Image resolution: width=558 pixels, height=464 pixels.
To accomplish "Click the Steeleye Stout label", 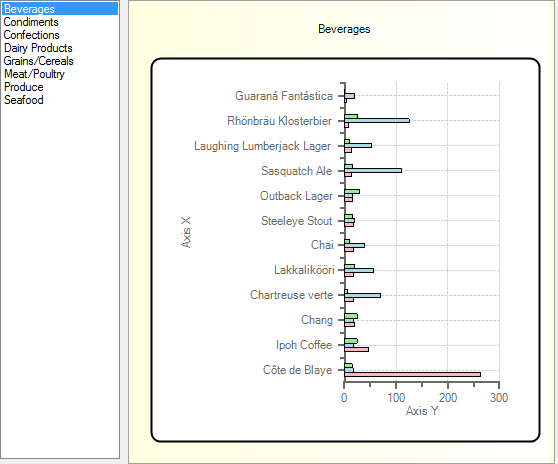I will [x=296, y=221].
